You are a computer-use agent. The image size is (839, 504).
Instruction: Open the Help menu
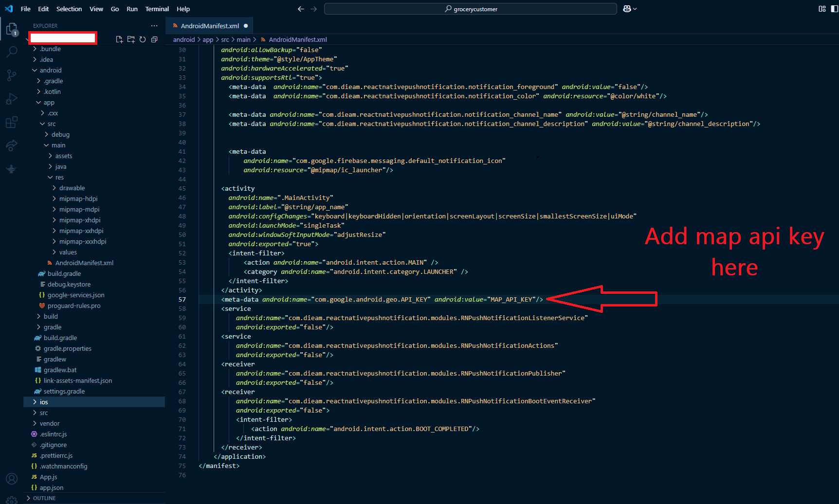pos(183,9)
